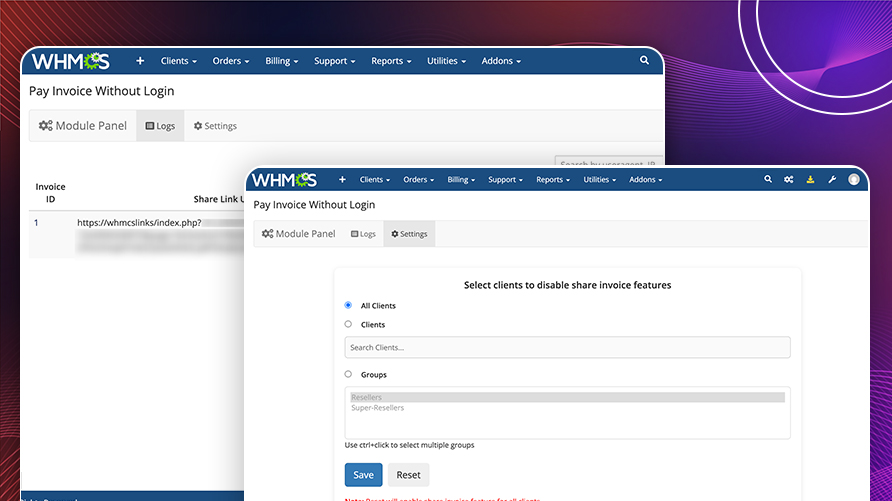Expand the Addons dropdown in the back window
Image resolution: width=892 pixels, height=501 pixels.
(501, 61)
